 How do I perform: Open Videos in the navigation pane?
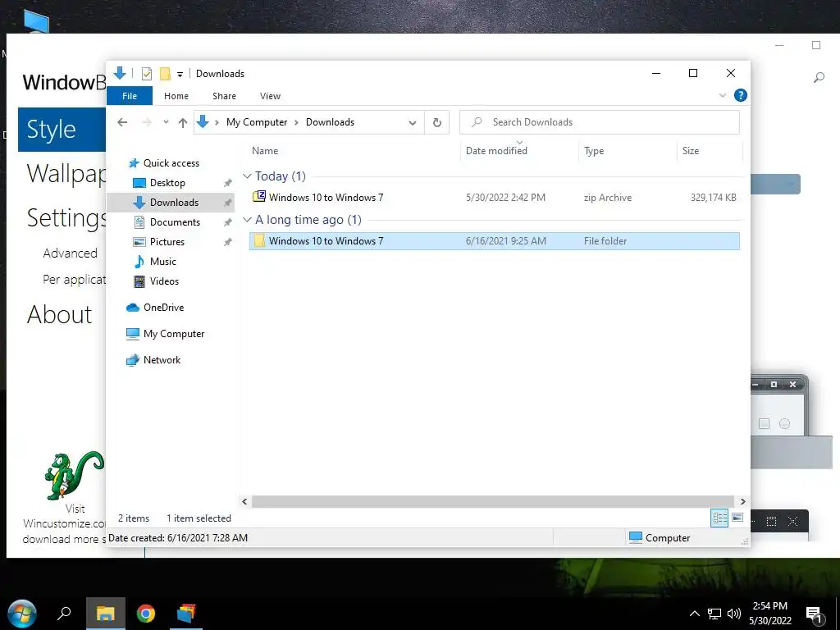pyautogui.click(x=164, y=281)
